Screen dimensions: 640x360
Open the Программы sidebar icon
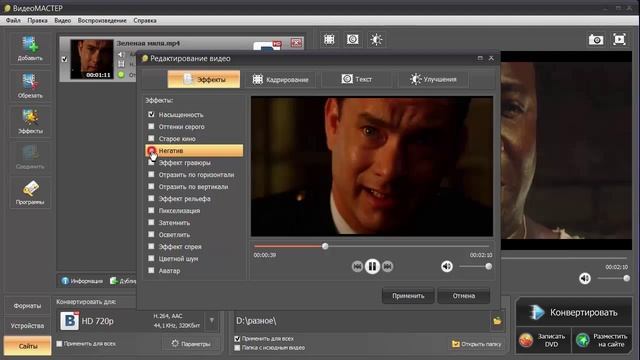pos(30,192)
